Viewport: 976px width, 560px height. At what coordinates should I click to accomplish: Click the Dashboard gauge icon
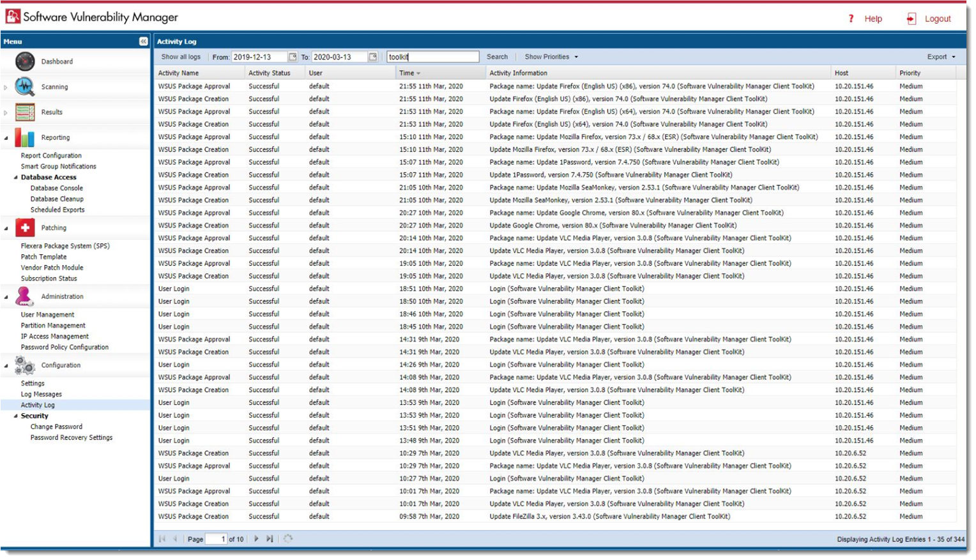click(25, 62)
